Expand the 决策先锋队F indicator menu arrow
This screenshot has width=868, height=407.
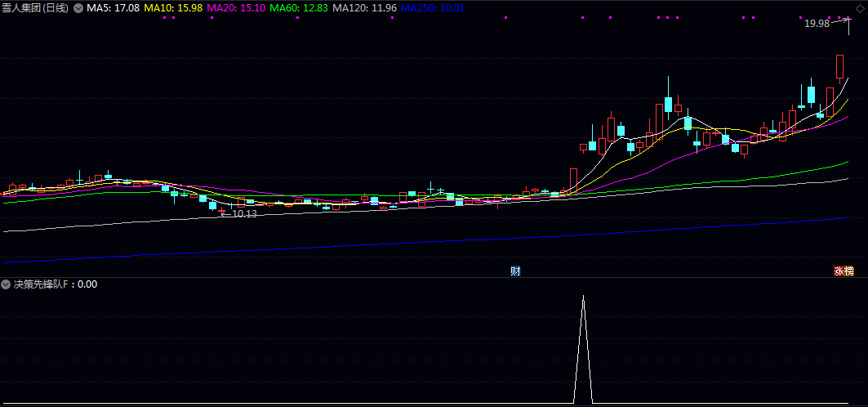[x=6, y=284]
